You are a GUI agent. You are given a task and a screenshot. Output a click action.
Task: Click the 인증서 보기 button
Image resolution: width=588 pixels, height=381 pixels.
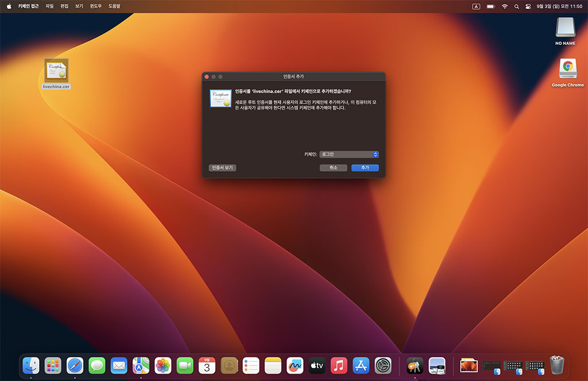[x=222, y=168]
